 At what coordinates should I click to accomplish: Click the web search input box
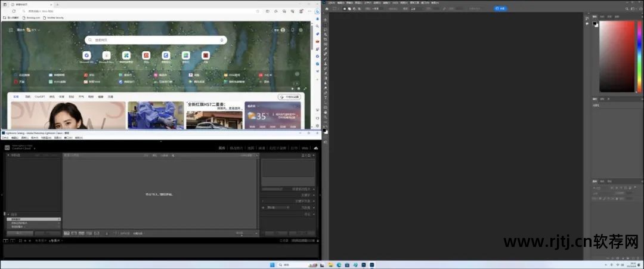tap(155, 40)
